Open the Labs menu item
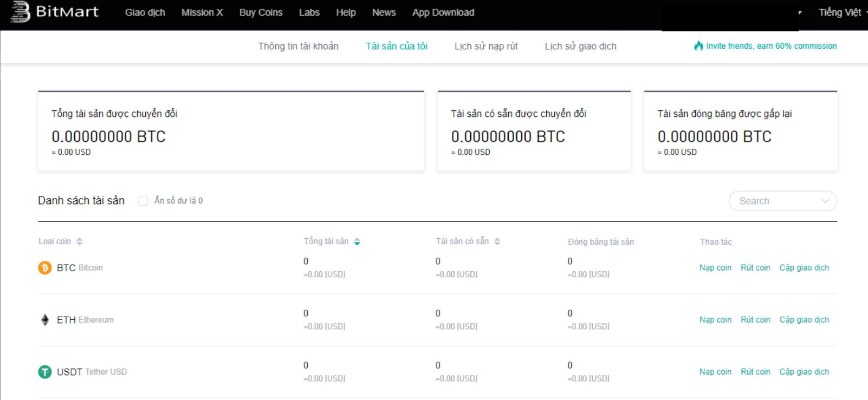Viewport: 868px width, 400px height. (x=309, y=12)
